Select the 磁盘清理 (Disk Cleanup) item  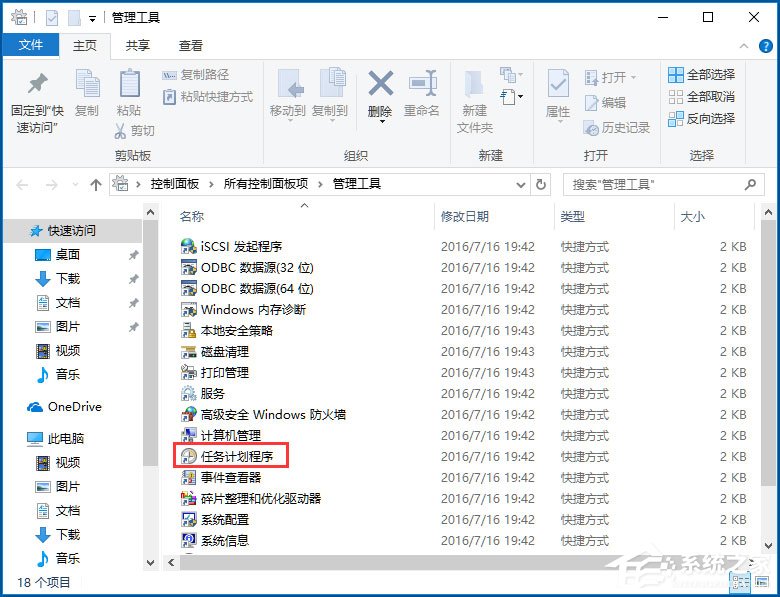pos(224,351)
